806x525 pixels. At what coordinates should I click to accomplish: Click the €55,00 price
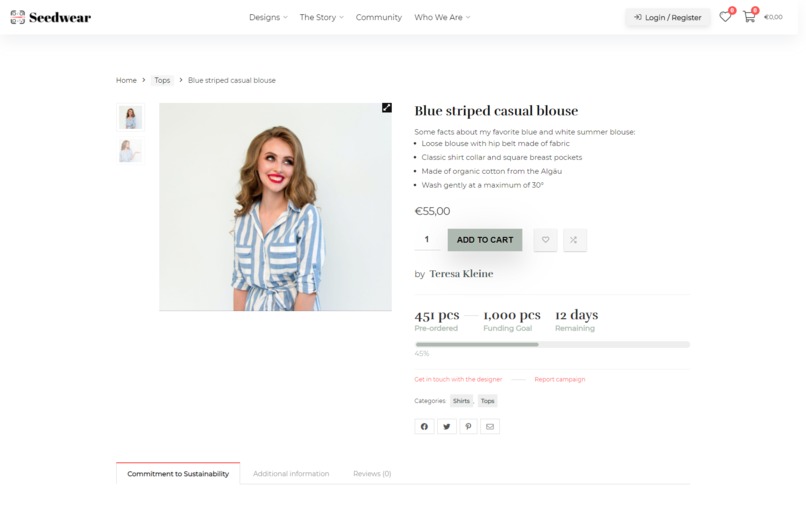tap(432, 211)
